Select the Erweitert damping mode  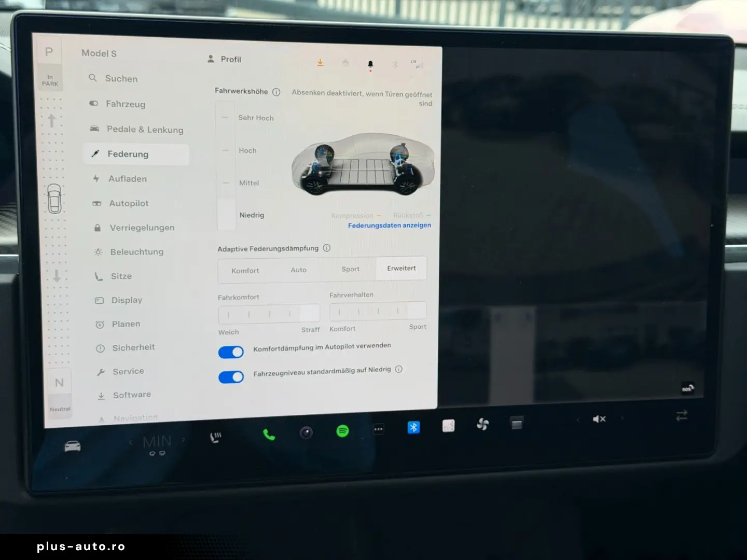pos(402,268)
